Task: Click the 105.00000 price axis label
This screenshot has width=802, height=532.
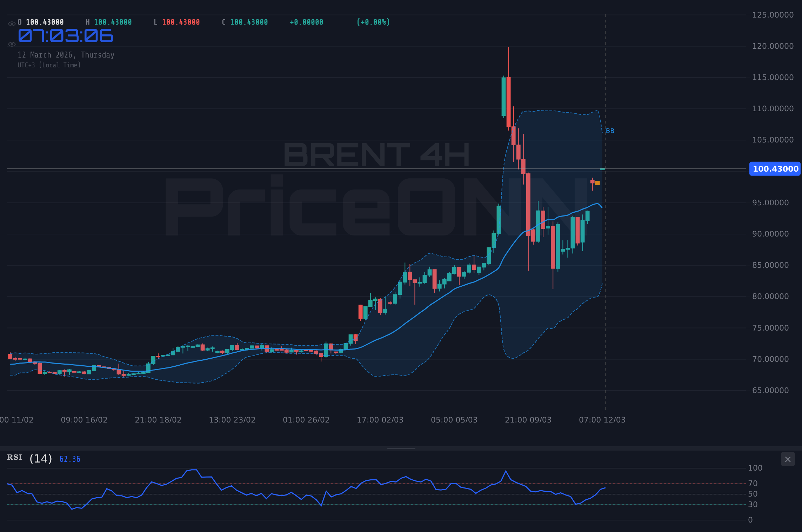Action: coord(773,140)
